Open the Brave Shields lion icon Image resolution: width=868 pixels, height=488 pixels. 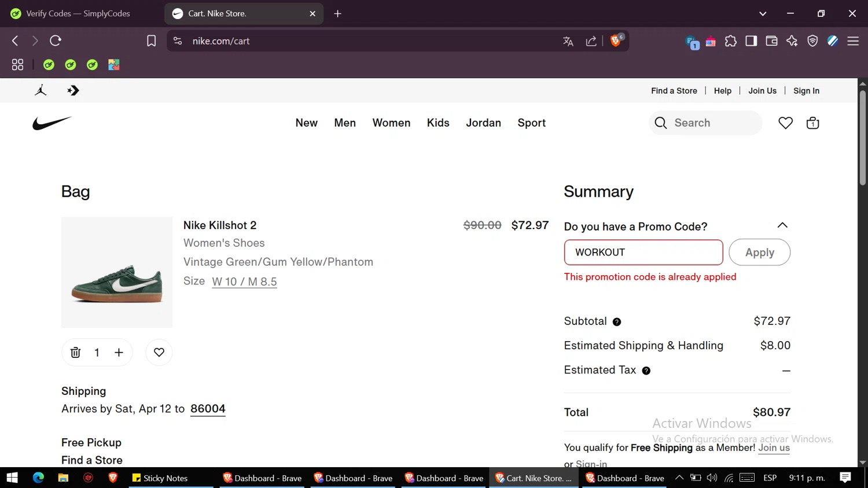pos(616,40)
